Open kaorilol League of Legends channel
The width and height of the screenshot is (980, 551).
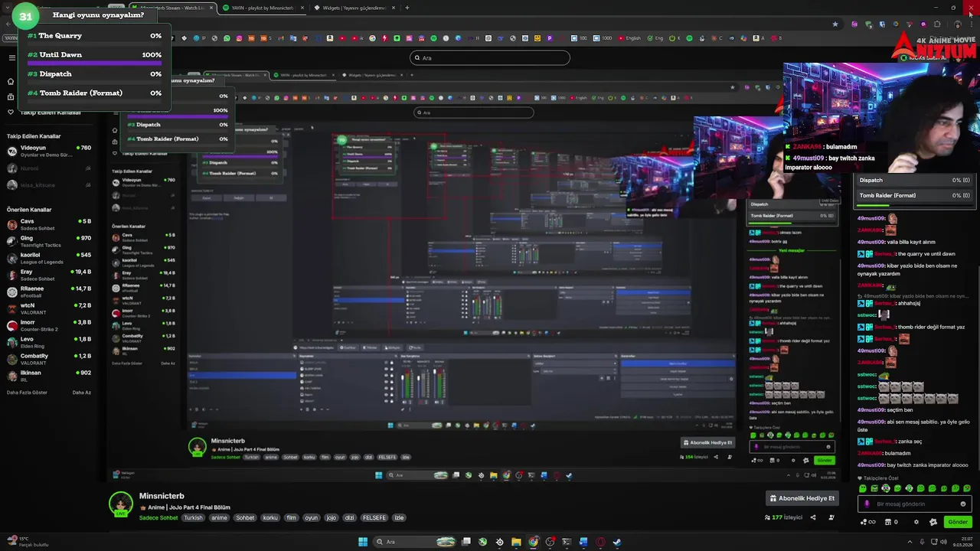click(x=47, y=258)
